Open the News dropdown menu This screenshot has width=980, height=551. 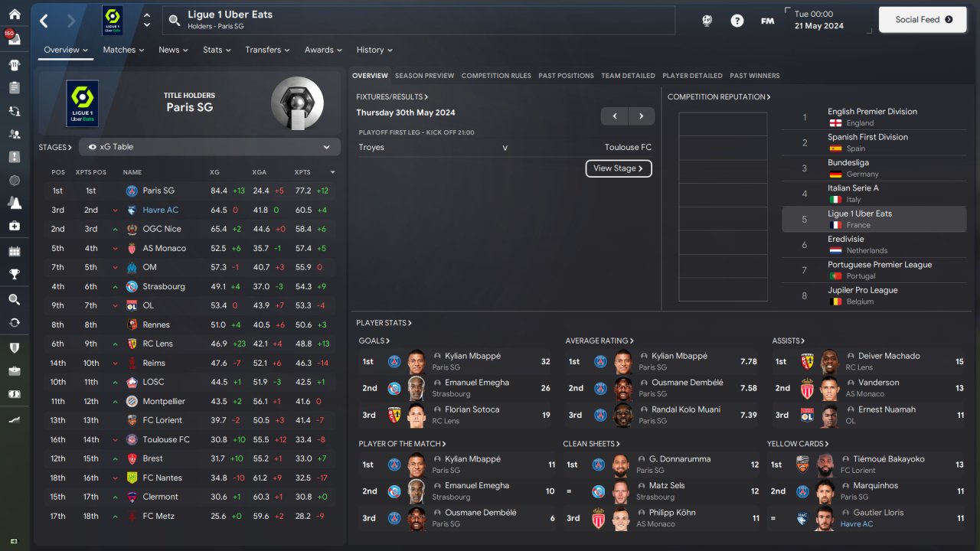(x=174, y=50)
